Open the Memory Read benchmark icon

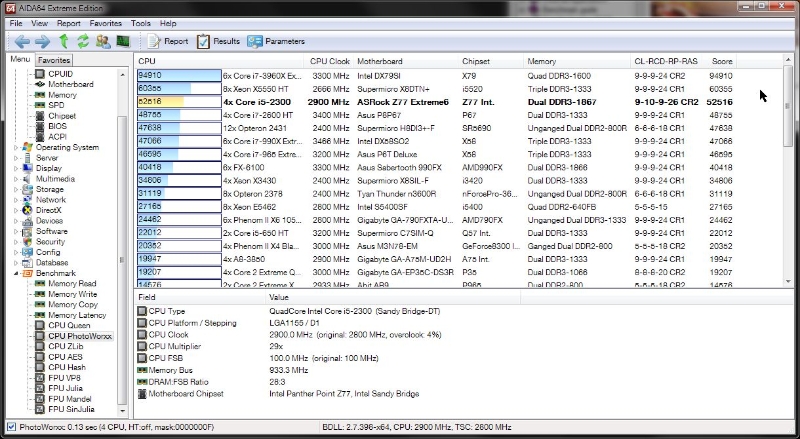pos(40,283)
